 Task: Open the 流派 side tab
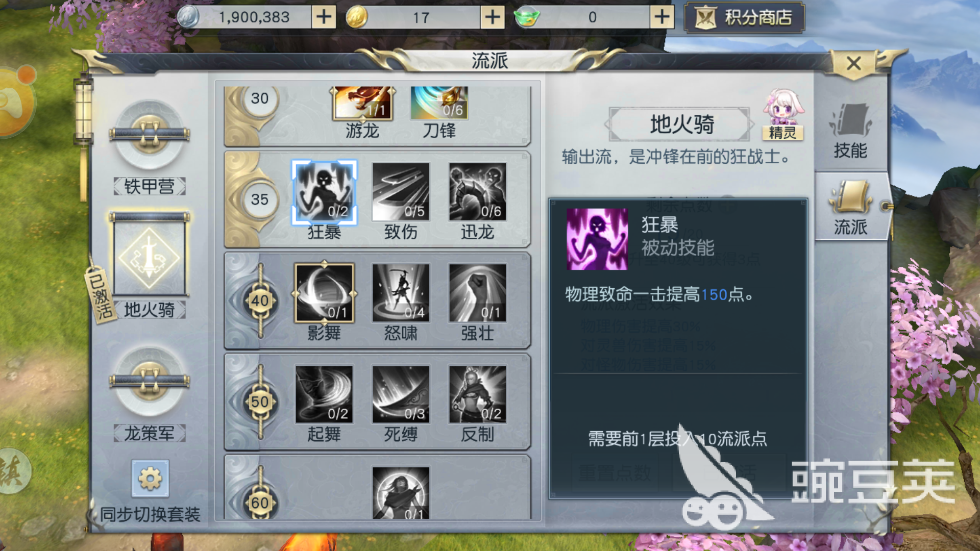(x=851, y=207)
